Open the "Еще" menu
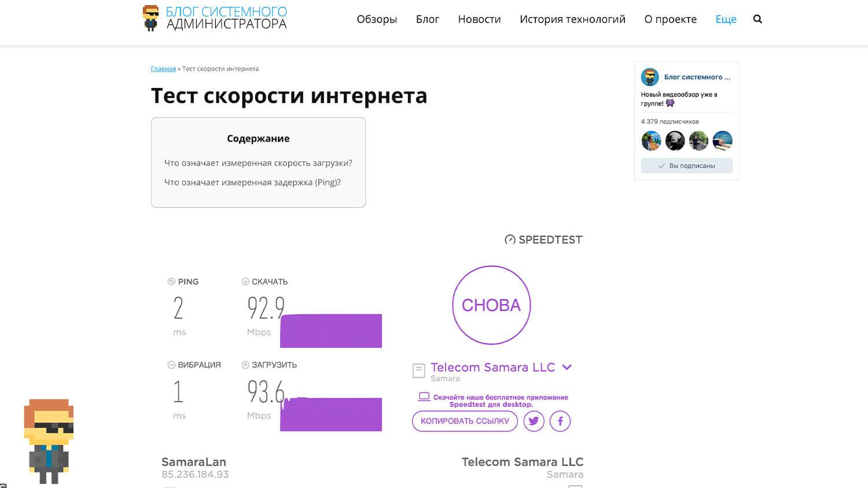 (726, 19)
